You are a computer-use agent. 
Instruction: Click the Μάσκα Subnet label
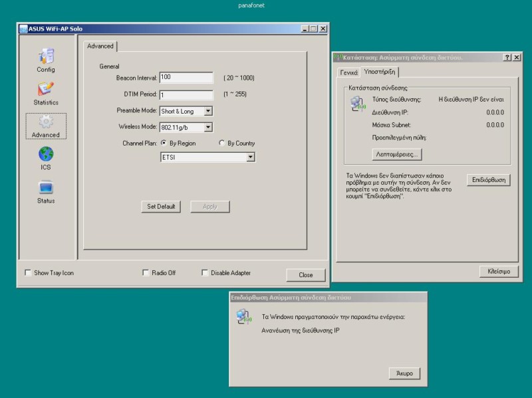coord(391,125)
